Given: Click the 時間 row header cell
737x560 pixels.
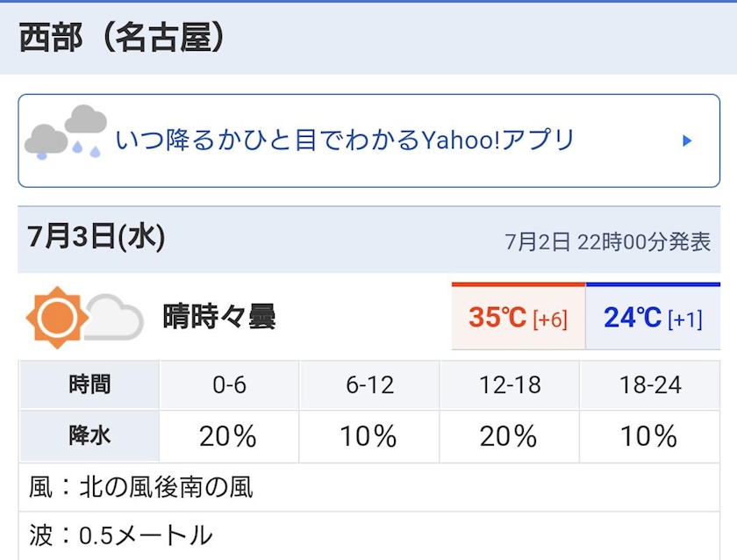Looking at the screenshot, I should [x=89, y=384].
